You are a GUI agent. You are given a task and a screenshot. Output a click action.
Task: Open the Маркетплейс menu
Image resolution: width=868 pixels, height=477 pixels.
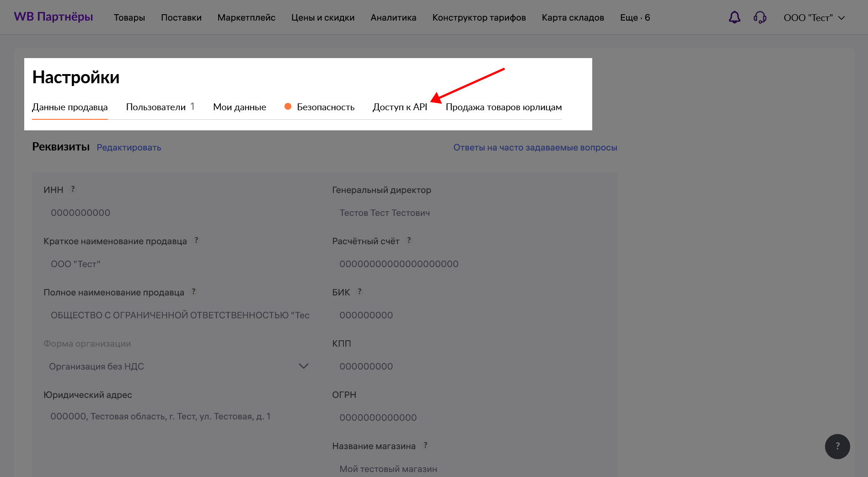coord(246,18)
